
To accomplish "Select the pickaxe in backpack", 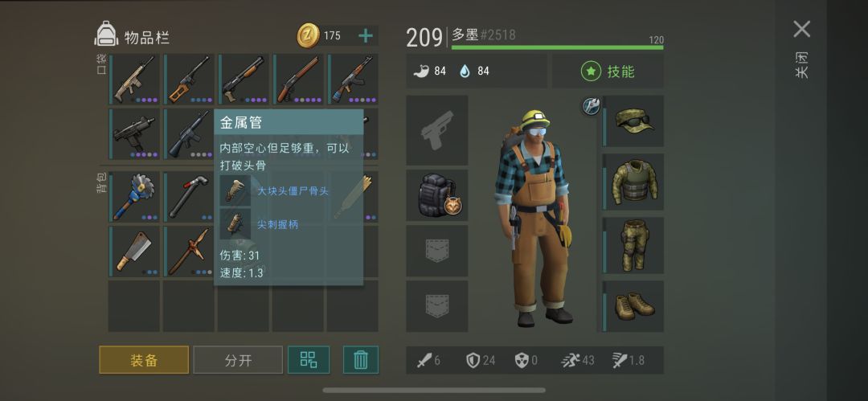I will [188, 252].
